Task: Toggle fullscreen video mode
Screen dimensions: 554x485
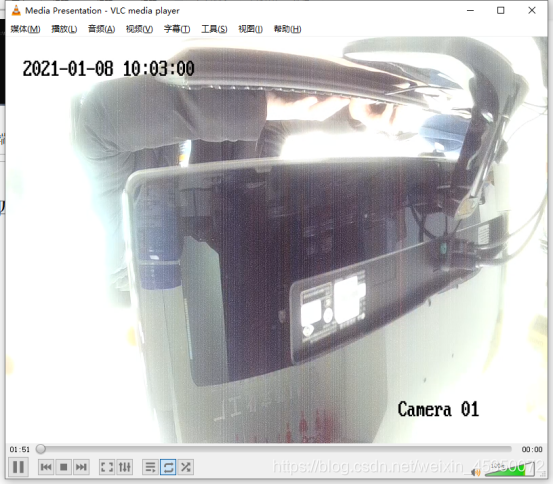Action: pyautogui.click(x=107, y=467)
